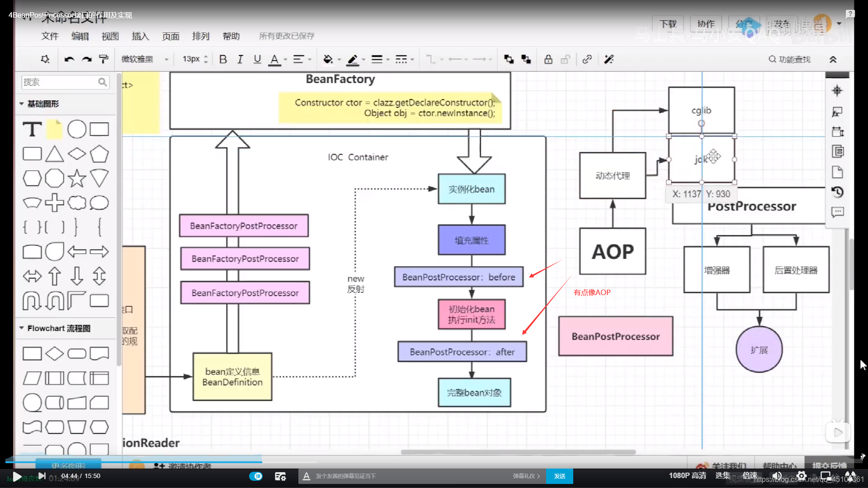Image resolution: width=868 pixels, height=488 pixels.
Task: Open the 文件 menu
Action: click(x=50, y=36)
